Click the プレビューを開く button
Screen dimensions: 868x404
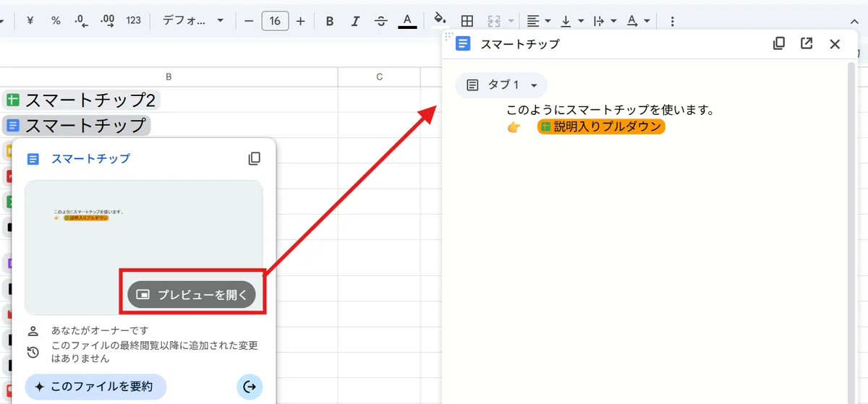[x=192, y=294]
